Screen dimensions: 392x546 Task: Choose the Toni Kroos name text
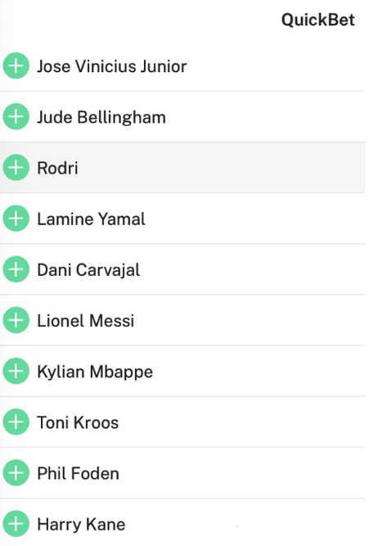point(78,422)
